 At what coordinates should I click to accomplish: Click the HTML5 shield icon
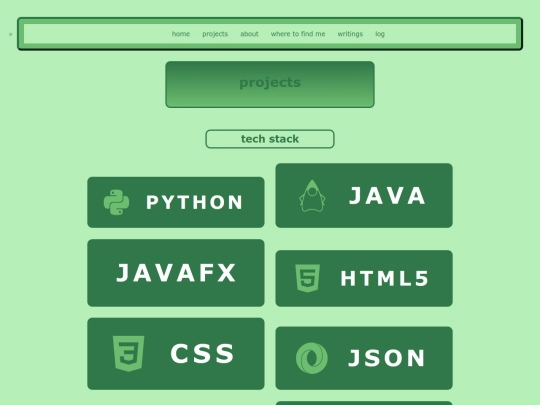[x=308, y=278]
